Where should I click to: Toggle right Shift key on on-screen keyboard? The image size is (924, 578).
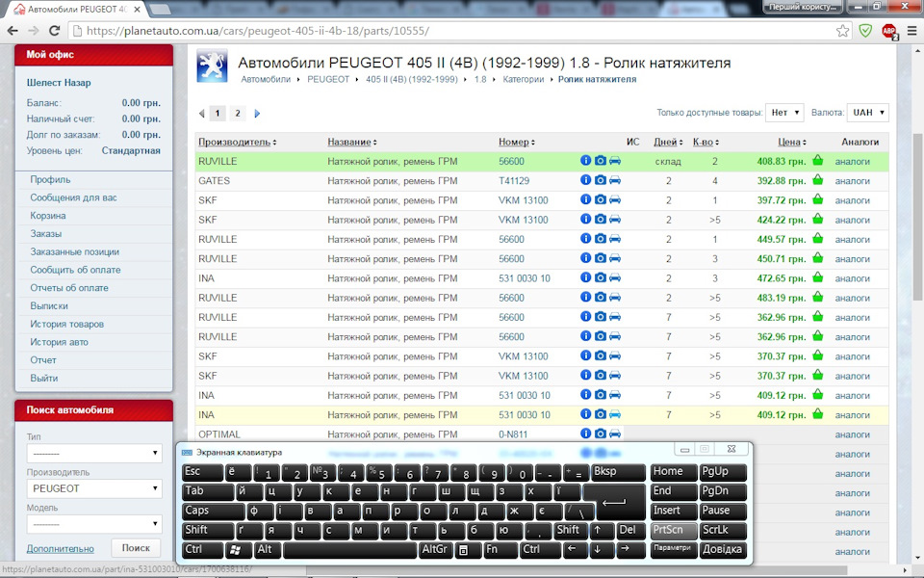pos(570,530)
